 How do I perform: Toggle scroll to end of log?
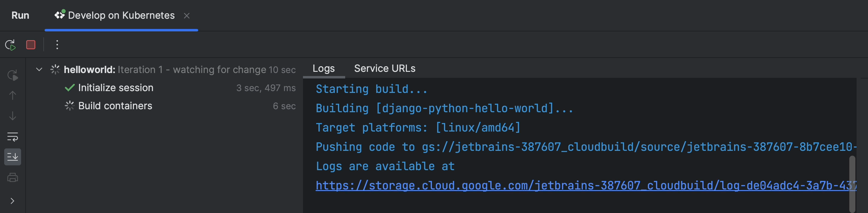tap(12, 157)
